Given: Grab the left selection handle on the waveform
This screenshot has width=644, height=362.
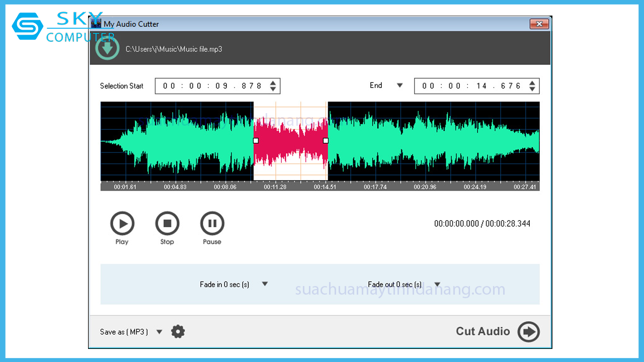Looking at the screenshot, I should [256, 141].
